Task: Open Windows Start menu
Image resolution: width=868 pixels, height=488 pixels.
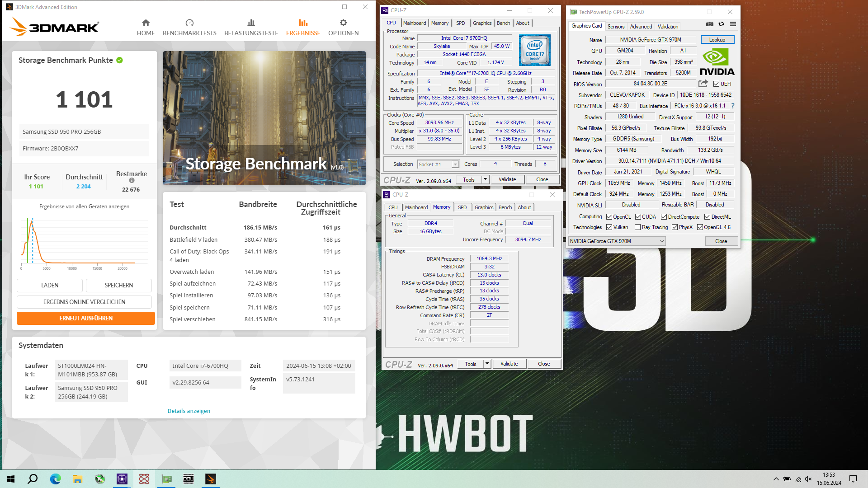Action: click(11, 479)
